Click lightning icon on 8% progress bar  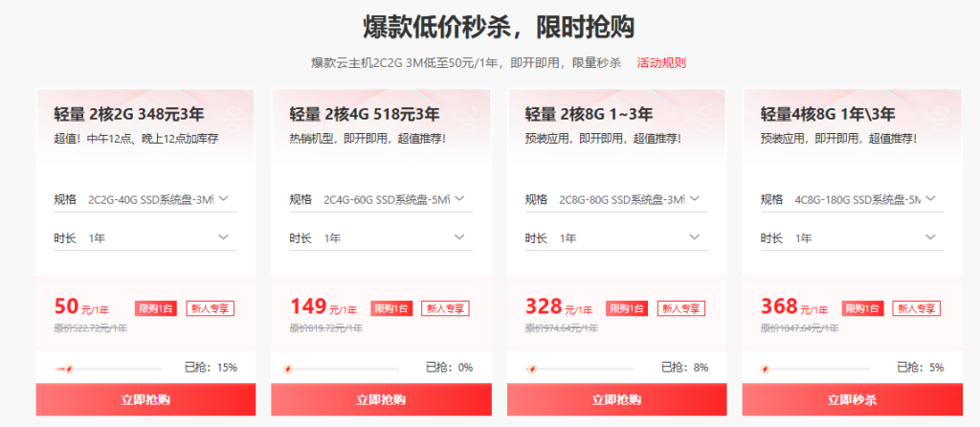coord(532,370)
